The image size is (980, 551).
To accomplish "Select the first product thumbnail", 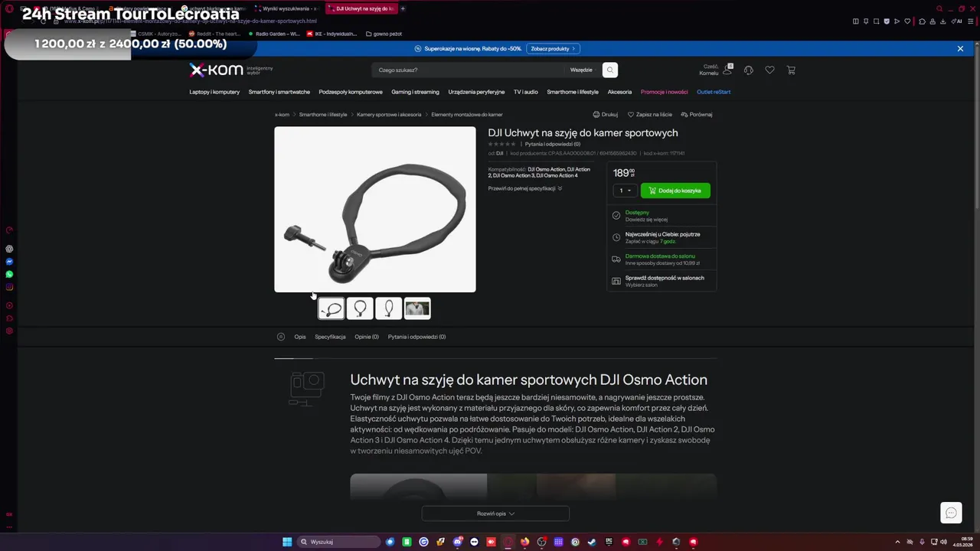I will coord(332,308).
